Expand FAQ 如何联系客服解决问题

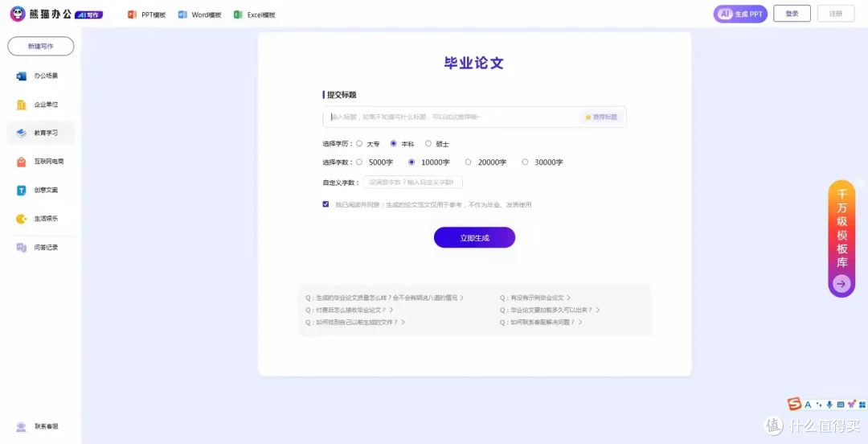[x=541, y=322]
